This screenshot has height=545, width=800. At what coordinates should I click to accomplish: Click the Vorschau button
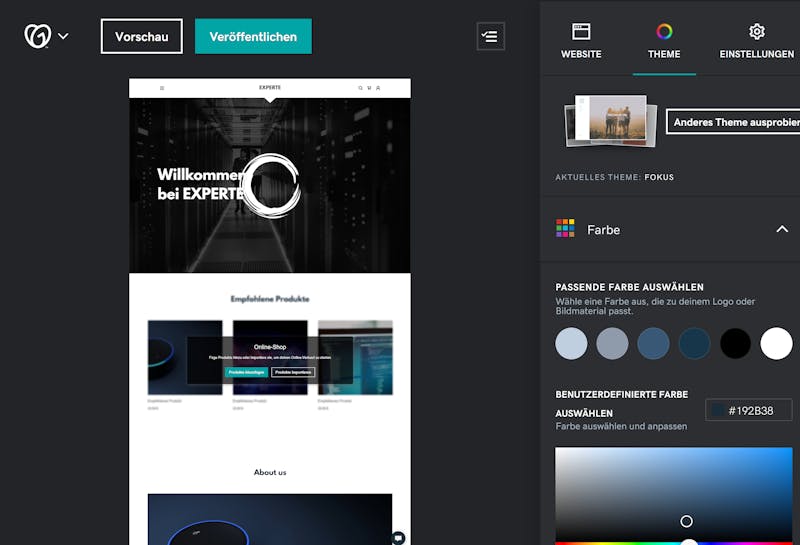pos(142,36)
